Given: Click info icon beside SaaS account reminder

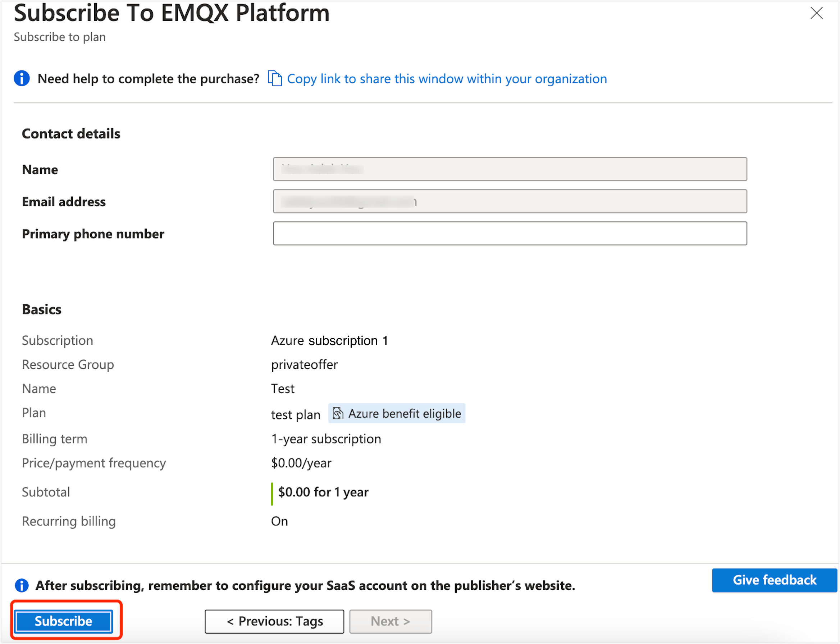Looking at the screenshot, I should [22, 585].
